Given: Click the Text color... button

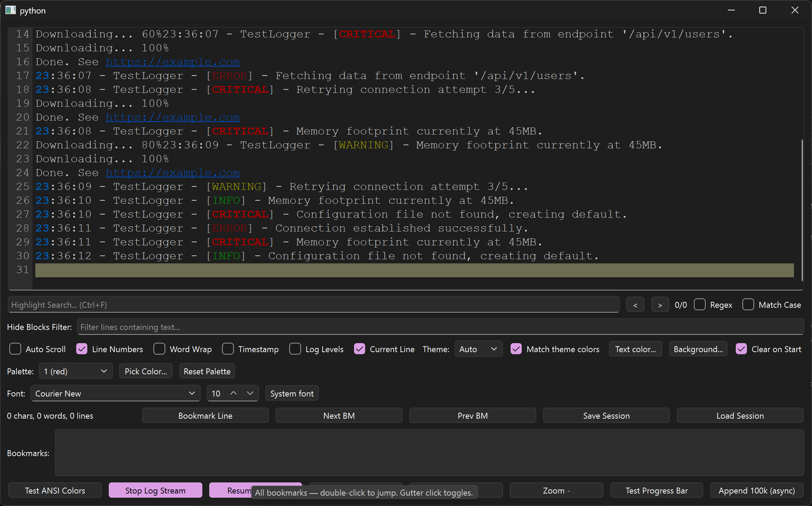Looking at the screenshot, I should (x=635, y=349).
